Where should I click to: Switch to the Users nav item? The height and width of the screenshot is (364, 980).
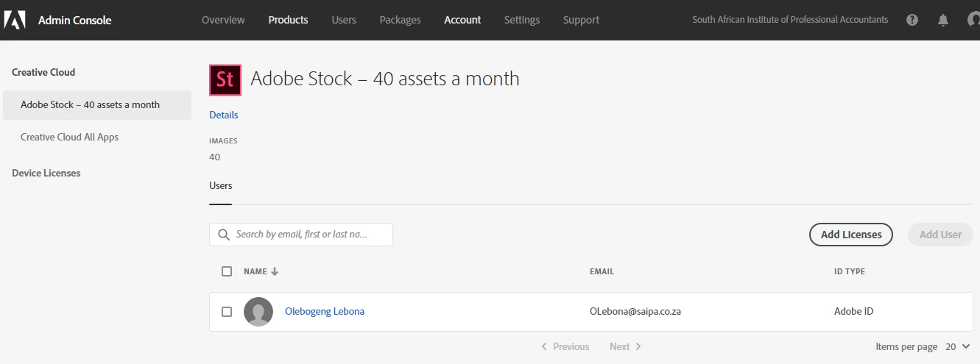[x=344, y=20]
